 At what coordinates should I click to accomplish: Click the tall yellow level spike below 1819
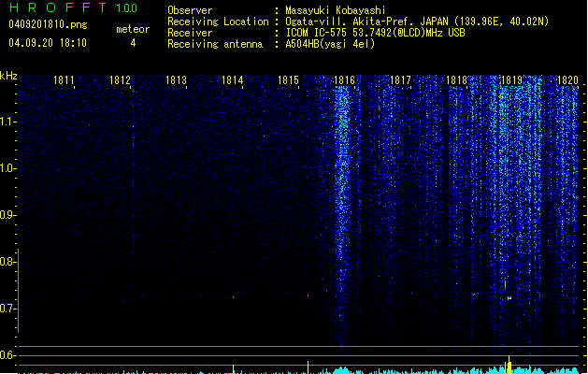coord(509,365)
